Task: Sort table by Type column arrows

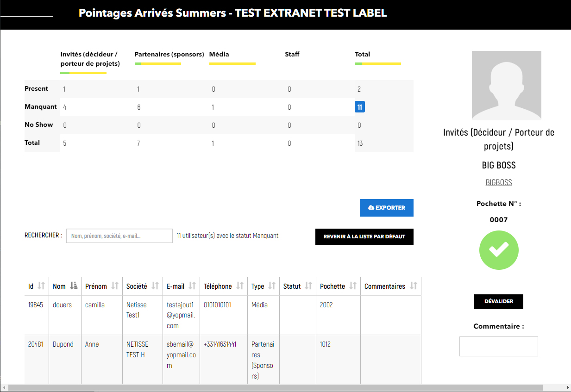Action: tap(272, 286)
